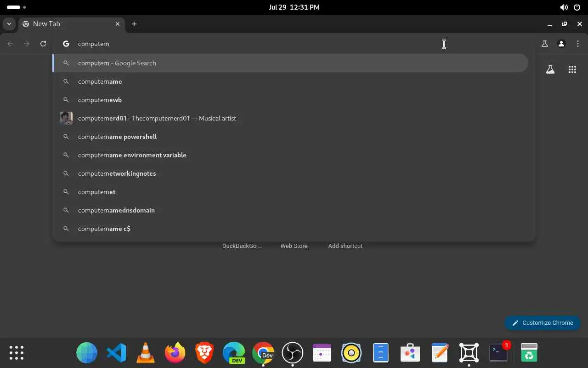Open the yellow speaker music app in dock
588x368 pixels.
(351, 353)
